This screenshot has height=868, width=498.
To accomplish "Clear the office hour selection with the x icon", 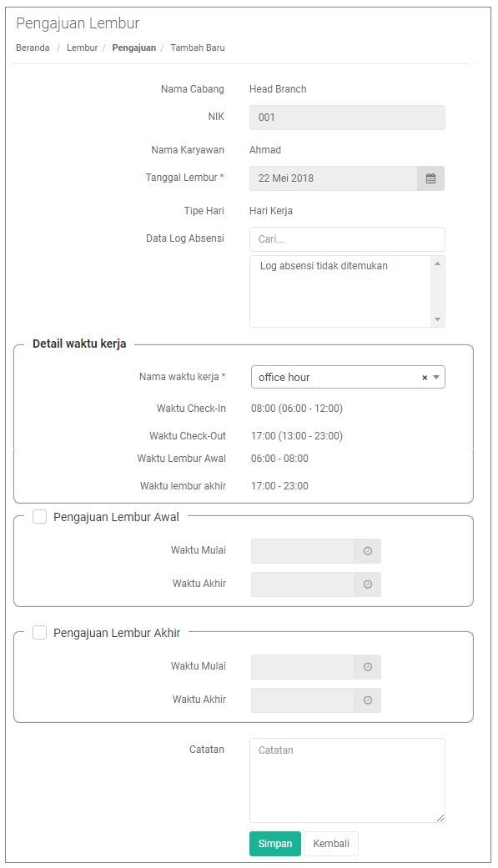I will point(425,378).
